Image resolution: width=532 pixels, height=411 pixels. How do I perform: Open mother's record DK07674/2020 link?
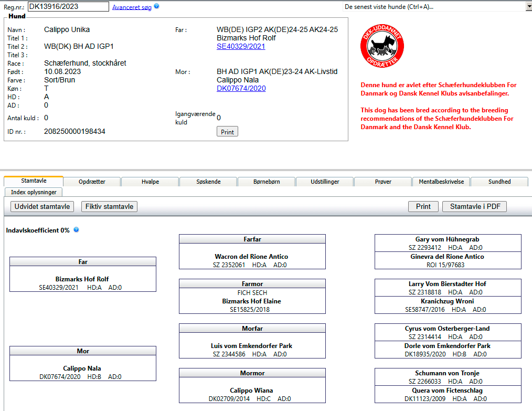tap(241, 88)
